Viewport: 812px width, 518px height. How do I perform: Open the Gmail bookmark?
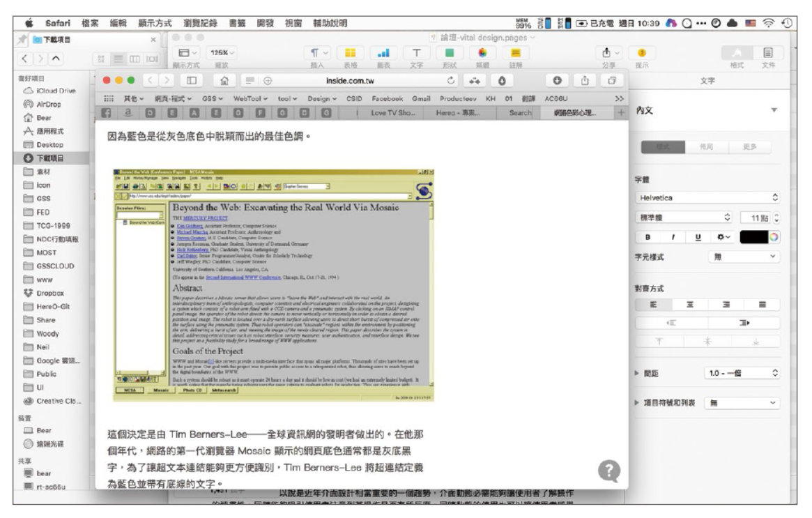click(421, 98)
